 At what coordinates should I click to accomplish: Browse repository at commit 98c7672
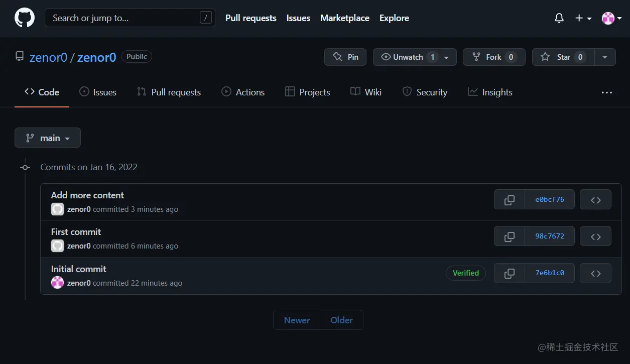(x=595, y=236)
